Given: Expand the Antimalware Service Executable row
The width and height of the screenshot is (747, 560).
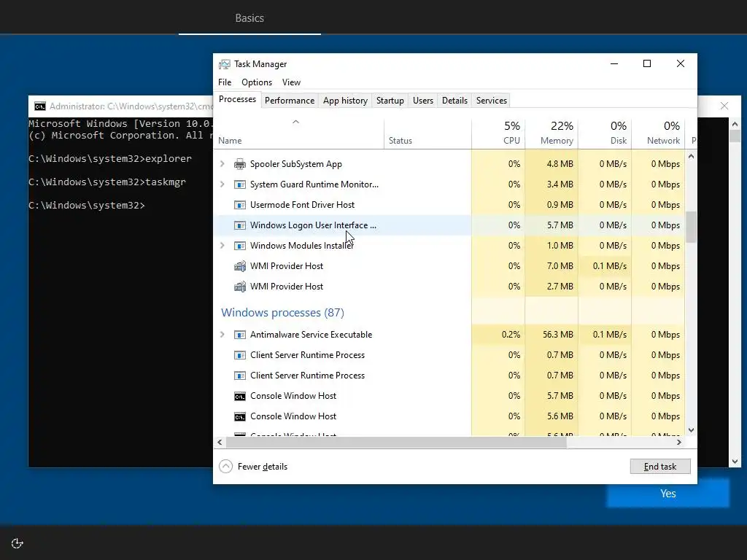Looking at the screenshot, I should click(x=222, y=335).
